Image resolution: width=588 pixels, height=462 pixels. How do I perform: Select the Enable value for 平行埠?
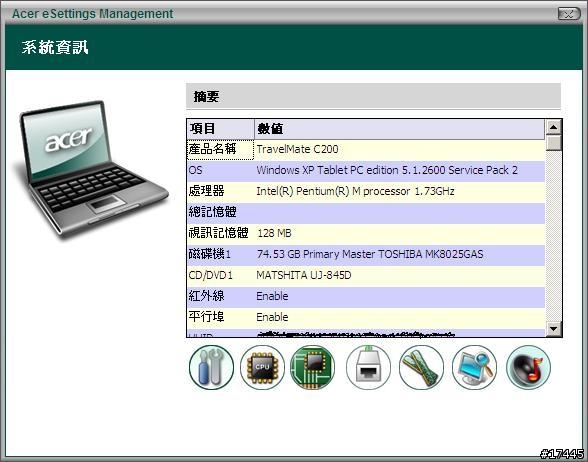(272, 317)
